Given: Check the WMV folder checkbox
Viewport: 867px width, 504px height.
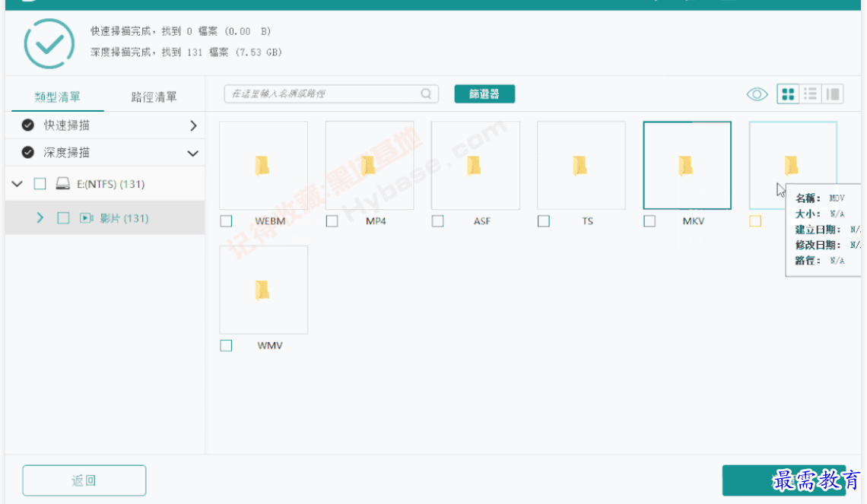Looking at the screenshot, I should [x=226, y=346].
